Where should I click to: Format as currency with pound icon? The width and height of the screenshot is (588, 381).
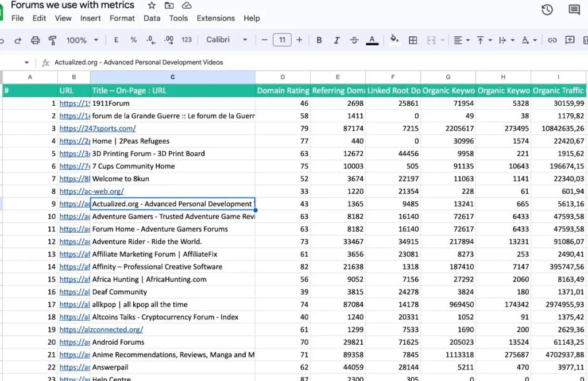click(x=116, y=40)
